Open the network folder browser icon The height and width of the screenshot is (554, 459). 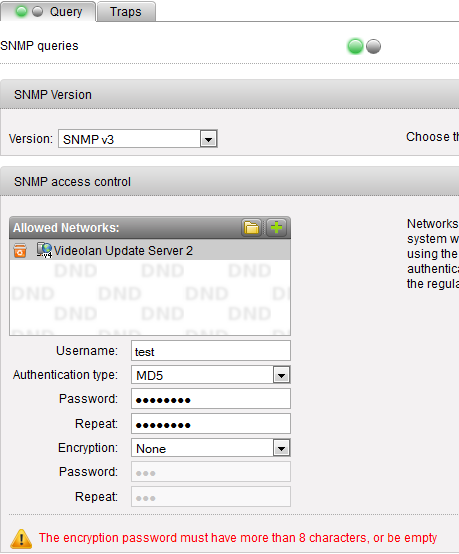[x=252, y=228]
